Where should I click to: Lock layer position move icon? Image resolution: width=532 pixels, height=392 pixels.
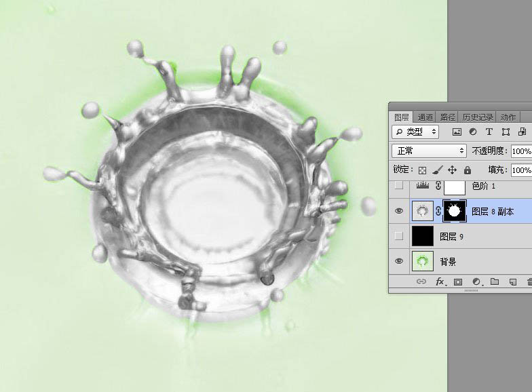pos(452,170)
